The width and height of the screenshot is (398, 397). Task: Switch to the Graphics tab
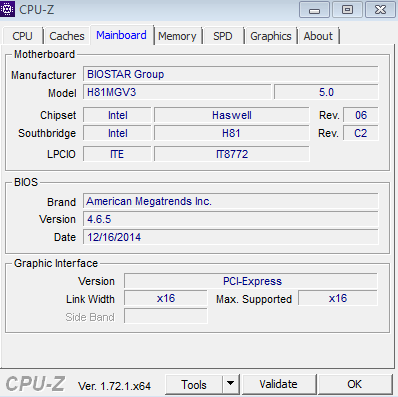271,36
